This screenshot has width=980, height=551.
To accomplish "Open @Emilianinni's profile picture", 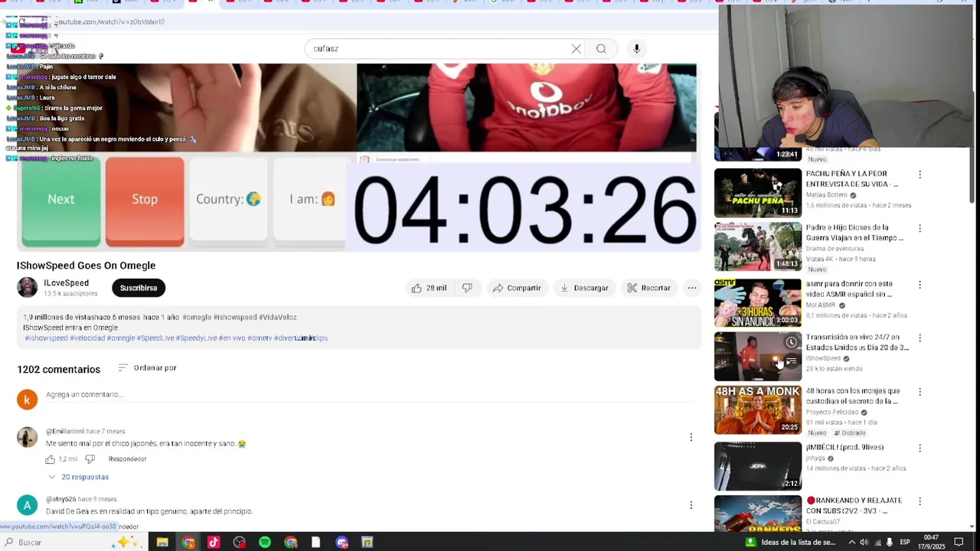I will point(27,437).
